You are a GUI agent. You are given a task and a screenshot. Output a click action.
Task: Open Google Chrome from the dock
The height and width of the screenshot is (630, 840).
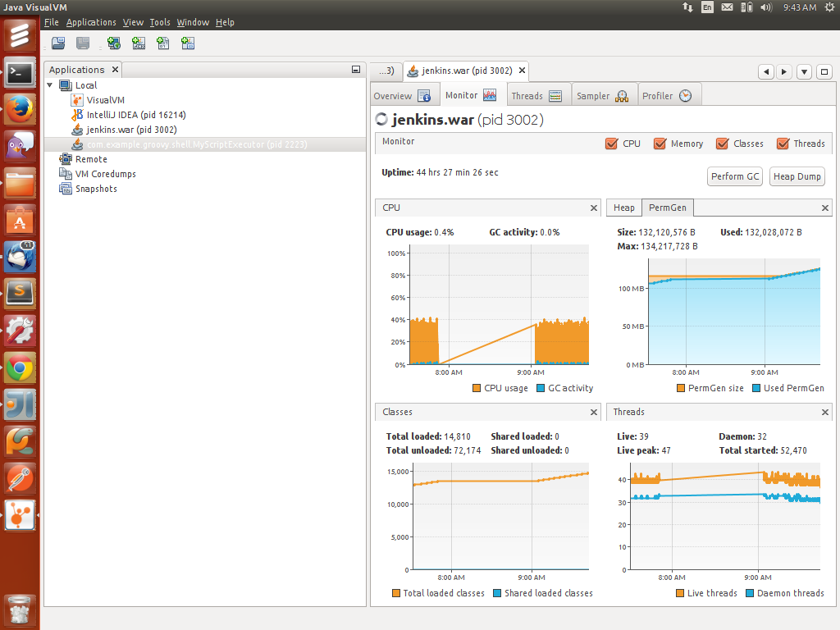point(20,368)
